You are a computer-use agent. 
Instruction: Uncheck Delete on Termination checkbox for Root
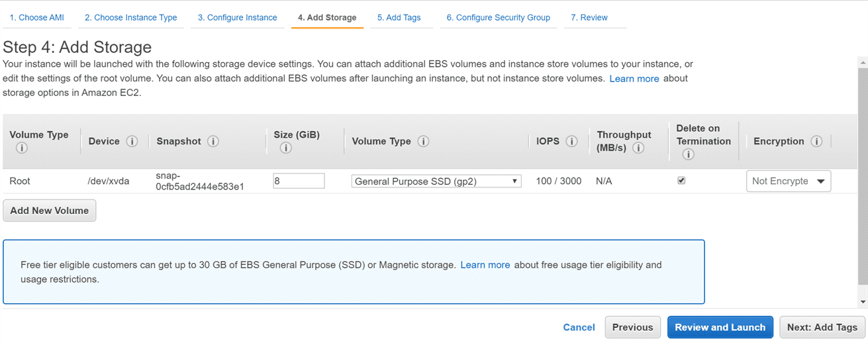click(x=681, y=181)
